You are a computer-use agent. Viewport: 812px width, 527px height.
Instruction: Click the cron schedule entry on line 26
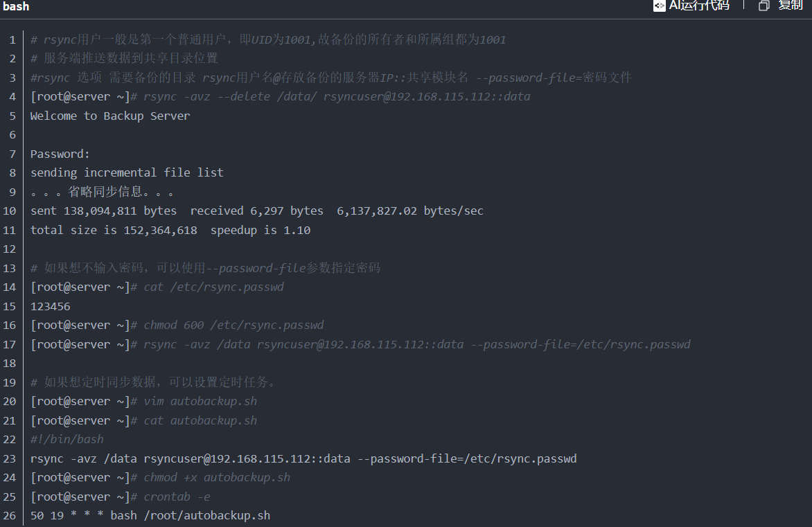[x=150, y=515]
